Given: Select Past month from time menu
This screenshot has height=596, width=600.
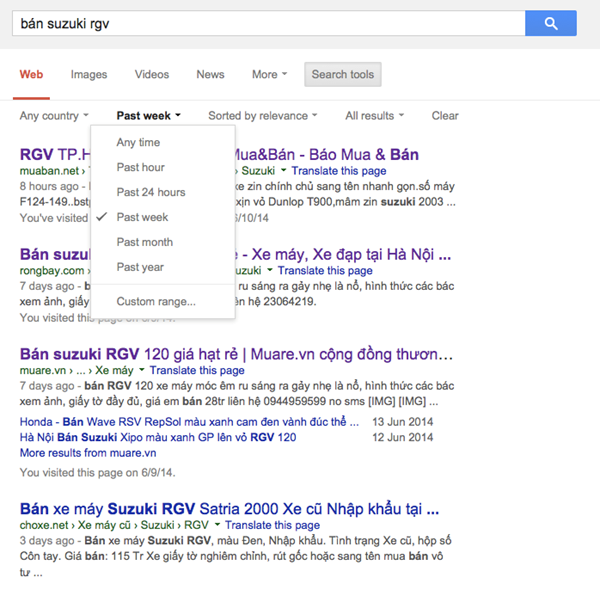Looking at the screenshot, I should click(144, 242).
